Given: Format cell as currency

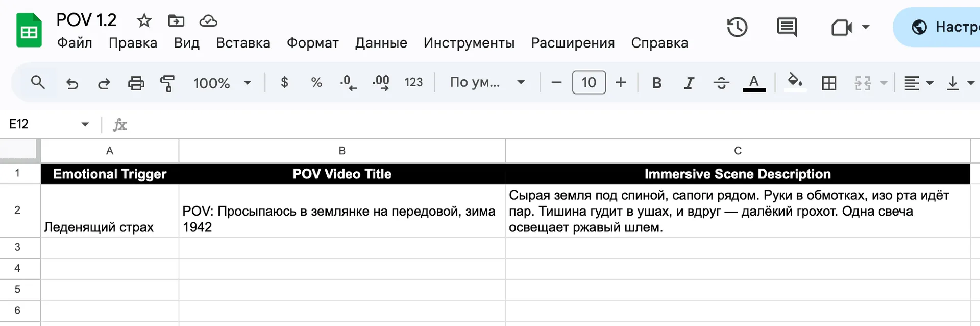Looking at the screenshot, I should [x=285, y=82].
